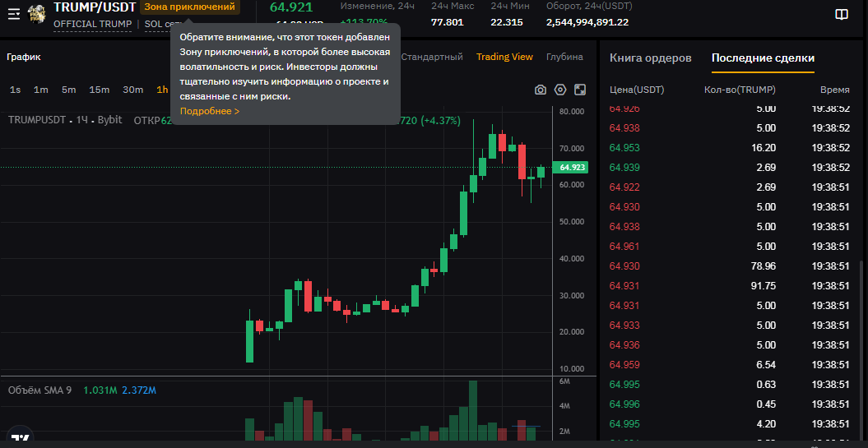Click the График tab label

24,57
